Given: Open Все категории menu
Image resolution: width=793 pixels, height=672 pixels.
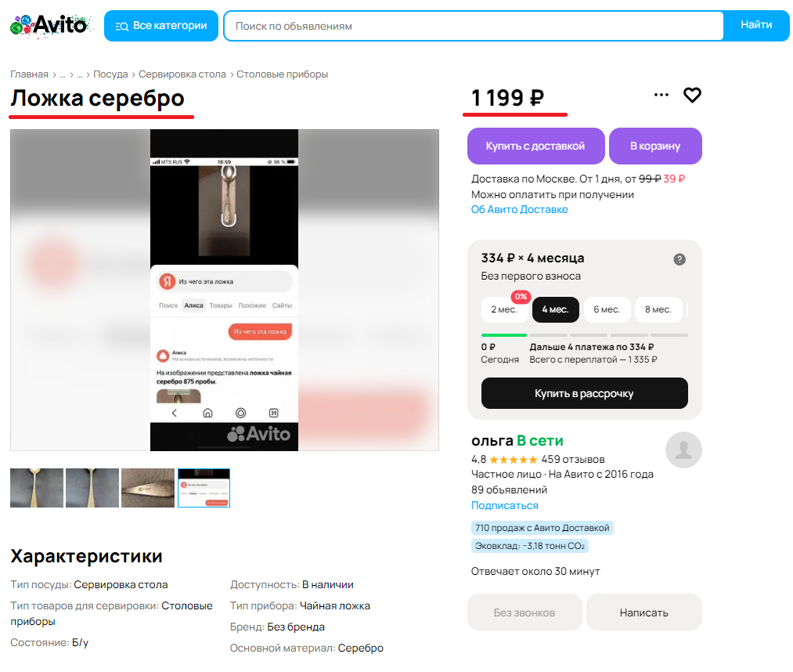Looking at the screenshot, I should point(160,26).
